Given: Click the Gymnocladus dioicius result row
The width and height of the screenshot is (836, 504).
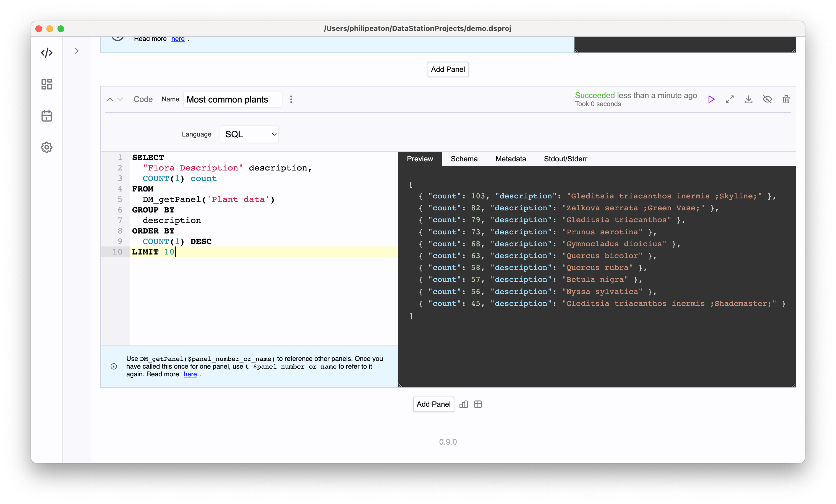Looking at the screenshot, I should coord(550,244).
